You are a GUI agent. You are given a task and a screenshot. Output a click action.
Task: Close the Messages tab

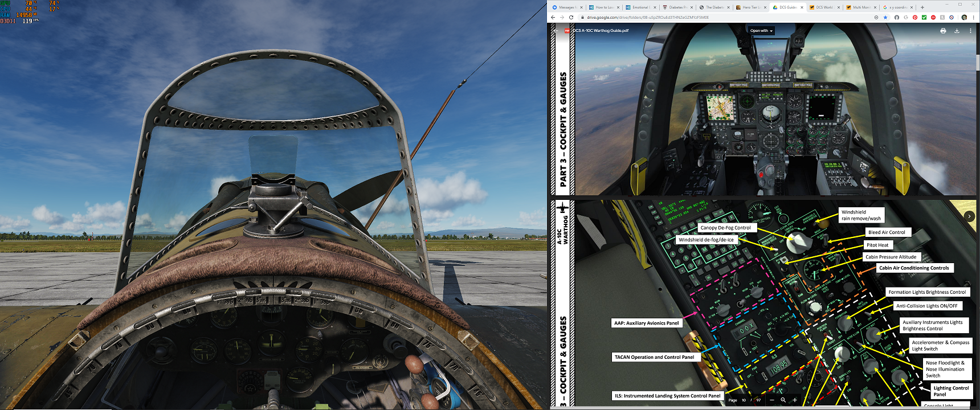pyautogui.click(x=581, y=7)
